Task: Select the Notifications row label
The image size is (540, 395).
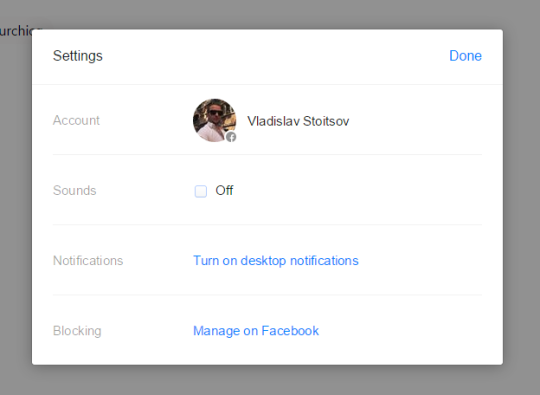Action: [88, 261]
